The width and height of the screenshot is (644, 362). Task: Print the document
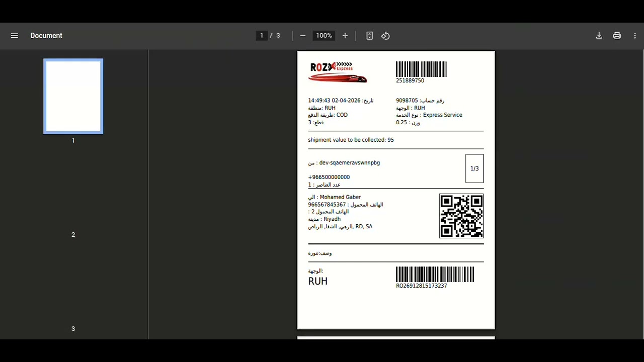click(617, 36)
